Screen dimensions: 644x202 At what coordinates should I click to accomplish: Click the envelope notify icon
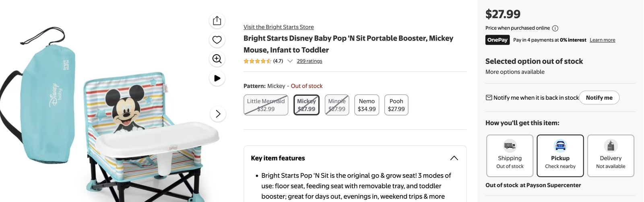pos(489,98)
